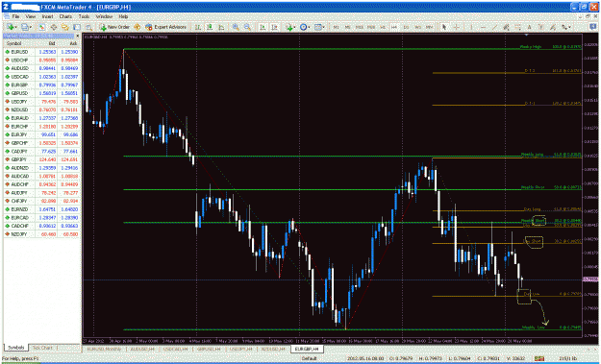The image size is (601, 364).
Task: Enable chart shift icon
Action: click(274, 27)
